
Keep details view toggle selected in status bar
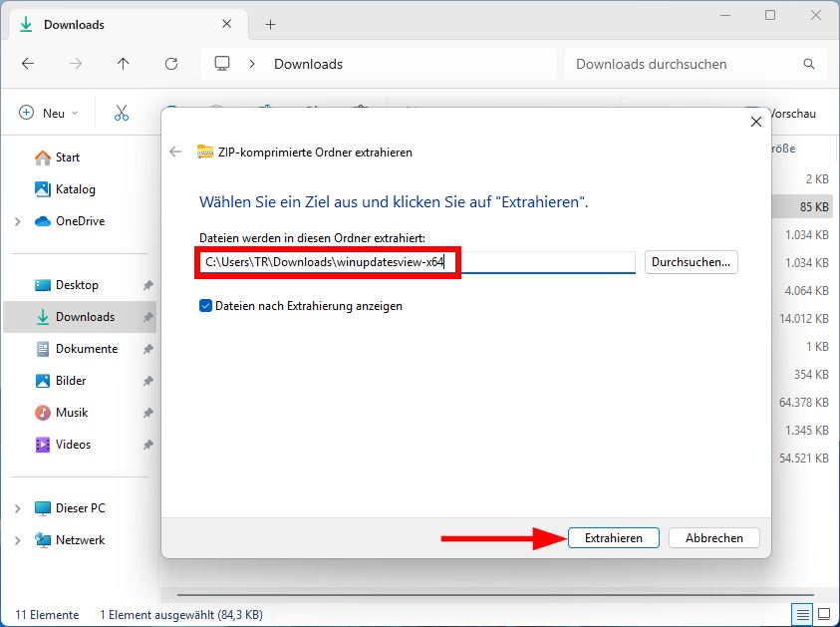pos(801,614)
